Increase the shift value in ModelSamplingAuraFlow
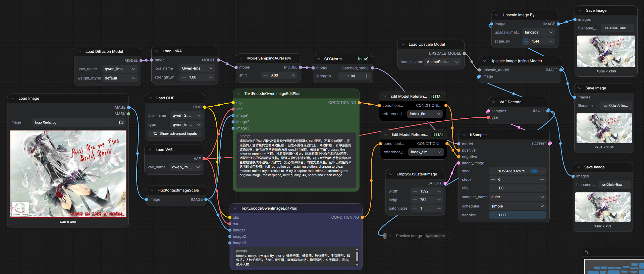This screenshot has width=644, height=274. [x=293, y=75]
